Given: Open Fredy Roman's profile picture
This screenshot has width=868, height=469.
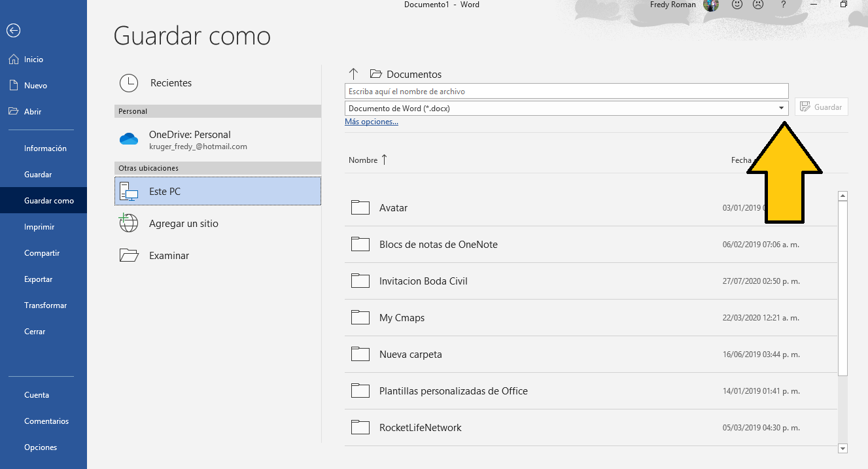Looking at the screenshot, I should [710, 6].
